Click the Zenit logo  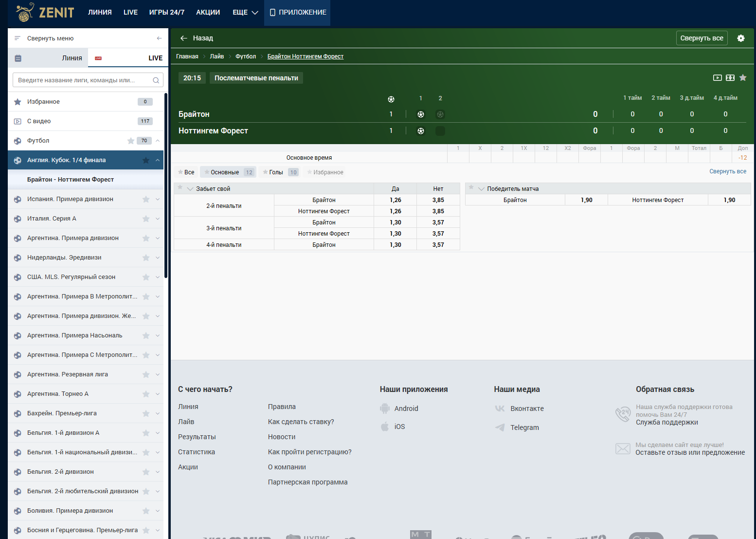pyautogui.click(x=45, y=12)
